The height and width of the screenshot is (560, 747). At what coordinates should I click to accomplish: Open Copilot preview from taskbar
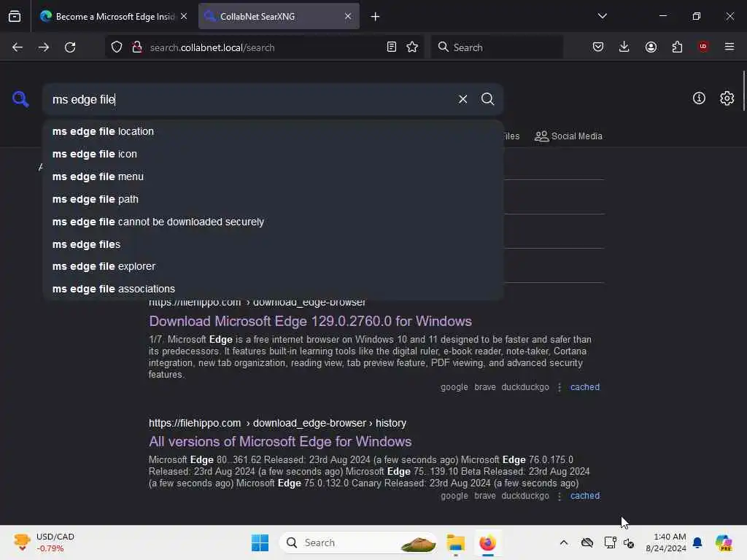click(724, 542)
